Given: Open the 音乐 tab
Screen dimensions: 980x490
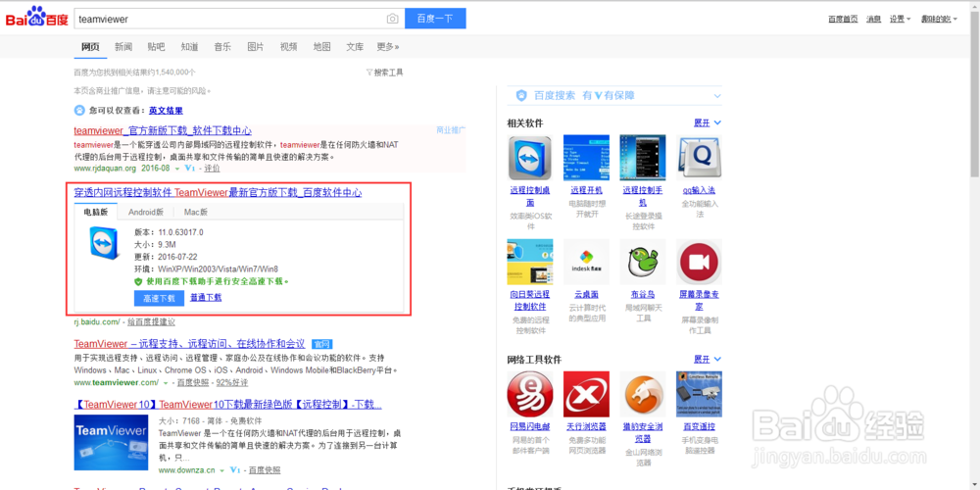Looking at the screenshot, I should coord(222,47).
